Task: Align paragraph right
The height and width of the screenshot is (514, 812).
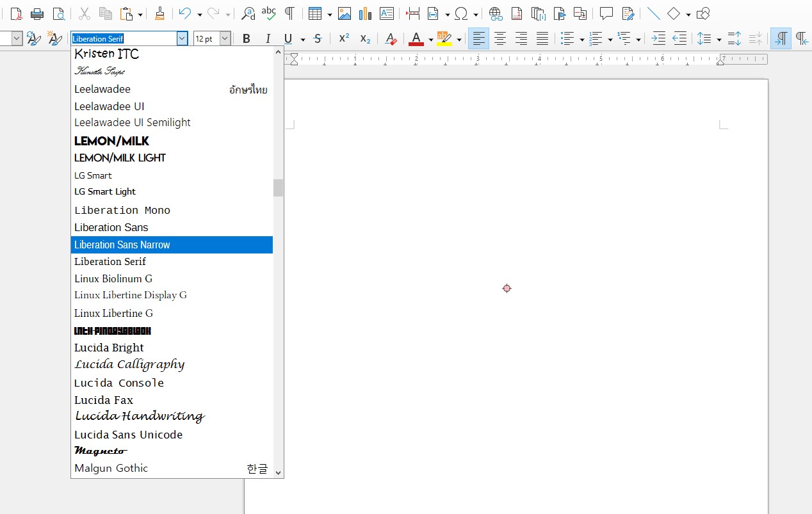Action: pos(521,39)
